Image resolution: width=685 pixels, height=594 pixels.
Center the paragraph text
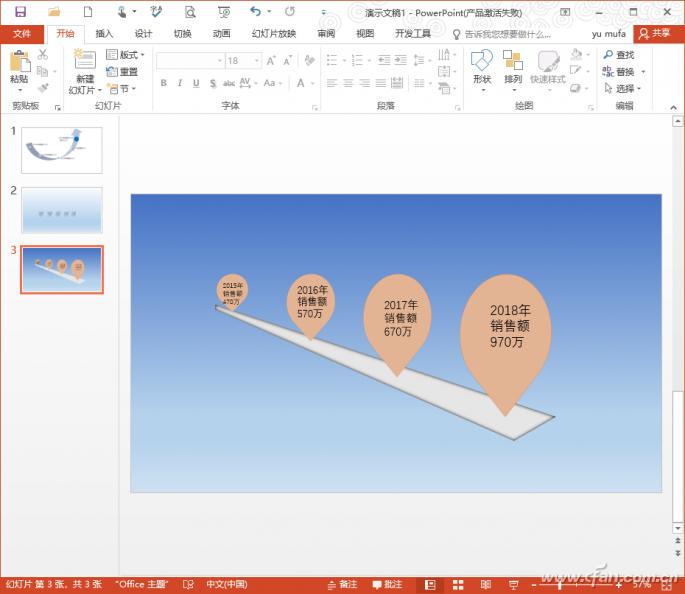pos(348,83)
